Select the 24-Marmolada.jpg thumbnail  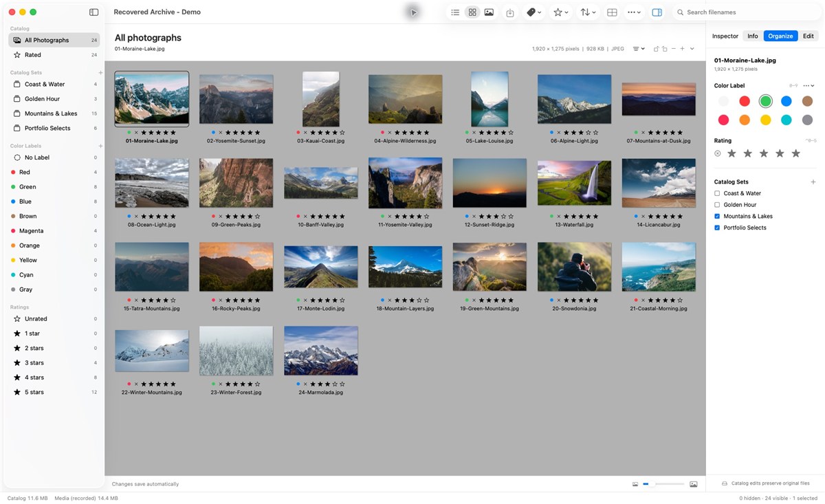coord(321,351)
